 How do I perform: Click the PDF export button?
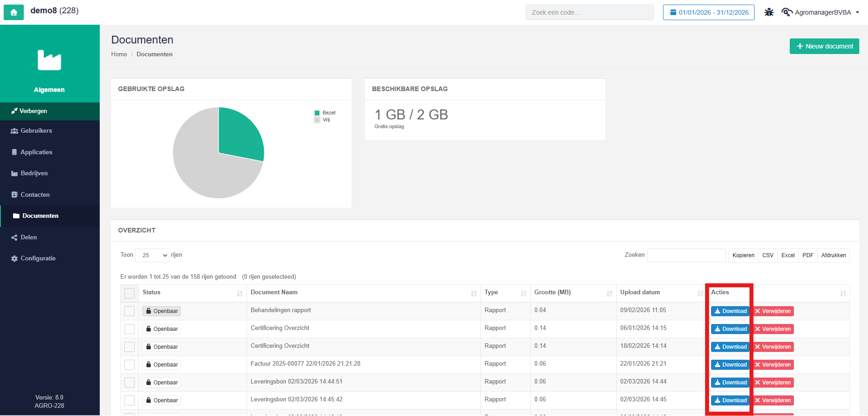[x=808, y=255]
